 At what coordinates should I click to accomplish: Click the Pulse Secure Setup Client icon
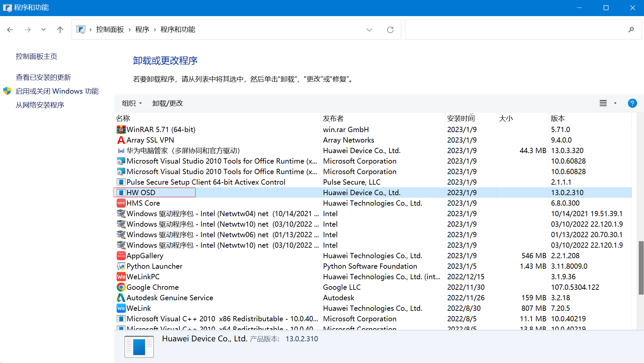121,182
